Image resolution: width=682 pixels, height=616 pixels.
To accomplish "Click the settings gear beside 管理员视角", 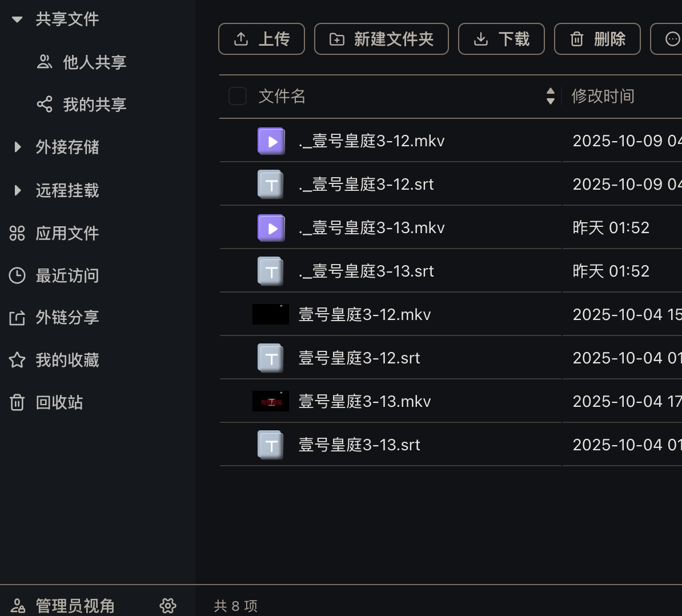I will point(168,605).
